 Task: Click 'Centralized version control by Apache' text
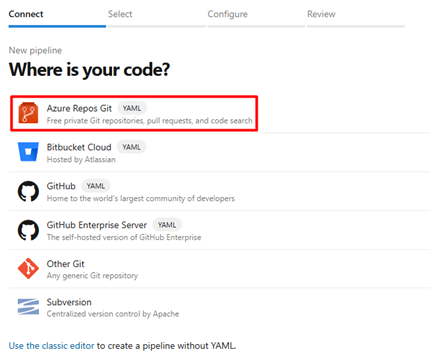[113, 314]
